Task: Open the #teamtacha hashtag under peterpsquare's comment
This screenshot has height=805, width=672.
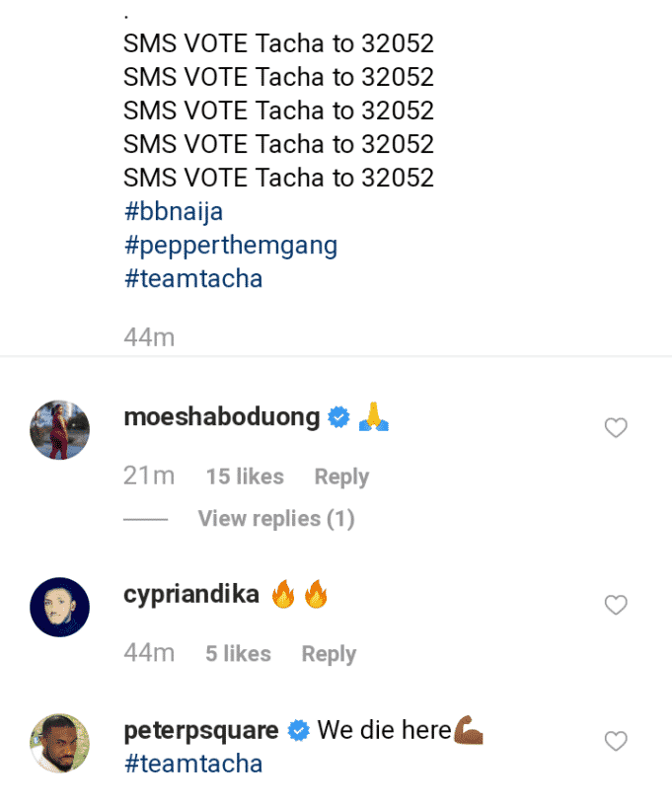Action: pos(193,763)
